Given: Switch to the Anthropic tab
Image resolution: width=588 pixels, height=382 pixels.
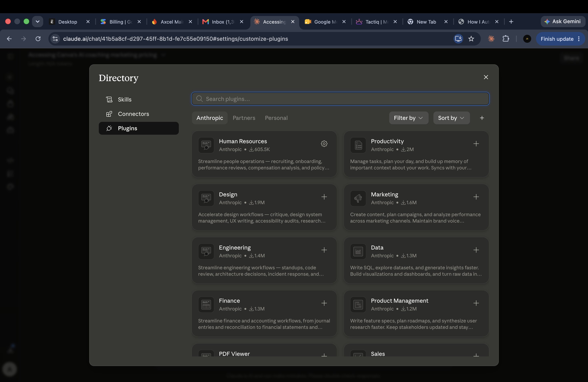Looking at the screenshot, I should 210,118.
